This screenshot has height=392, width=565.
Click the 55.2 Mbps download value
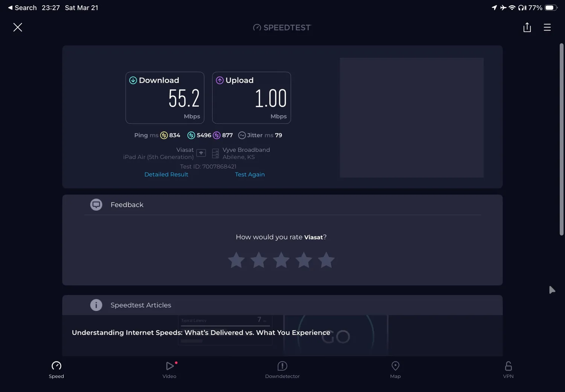[184, 99]
